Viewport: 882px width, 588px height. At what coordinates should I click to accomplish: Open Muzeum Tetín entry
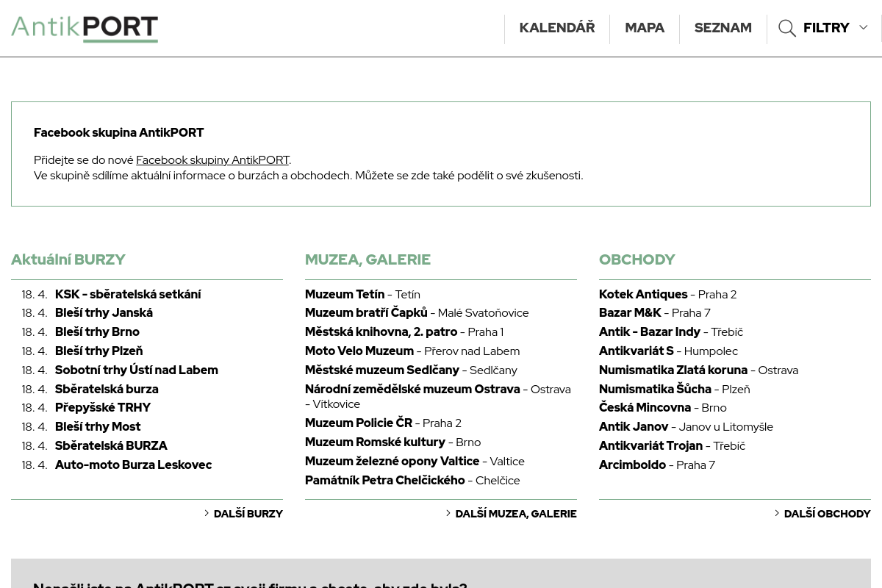(345, 294)
